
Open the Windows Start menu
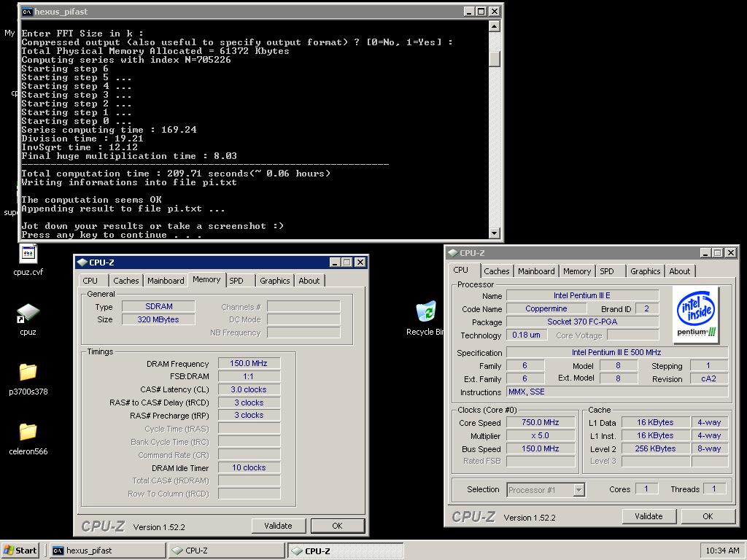pos(20,551)
